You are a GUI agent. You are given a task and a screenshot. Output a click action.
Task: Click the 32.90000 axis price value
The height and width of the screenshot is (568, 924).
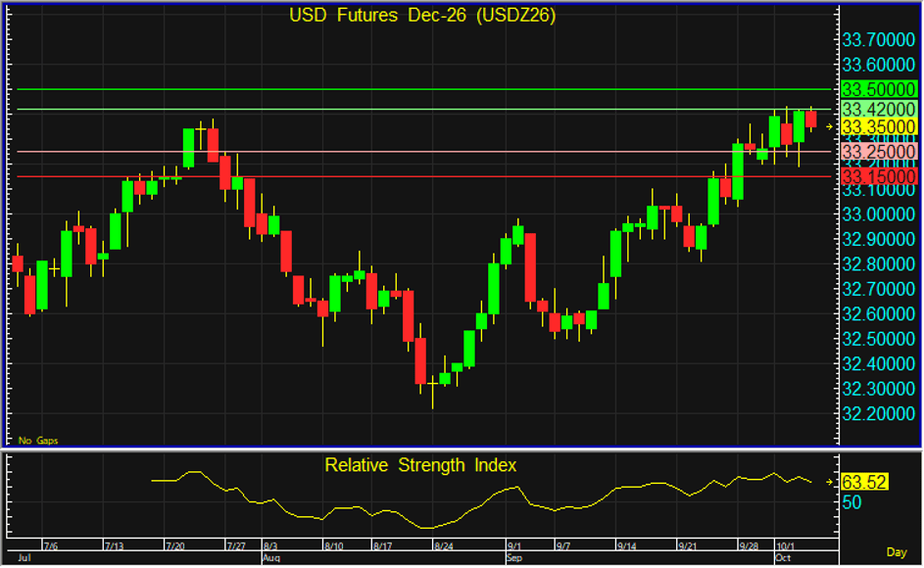pos(879,239)
